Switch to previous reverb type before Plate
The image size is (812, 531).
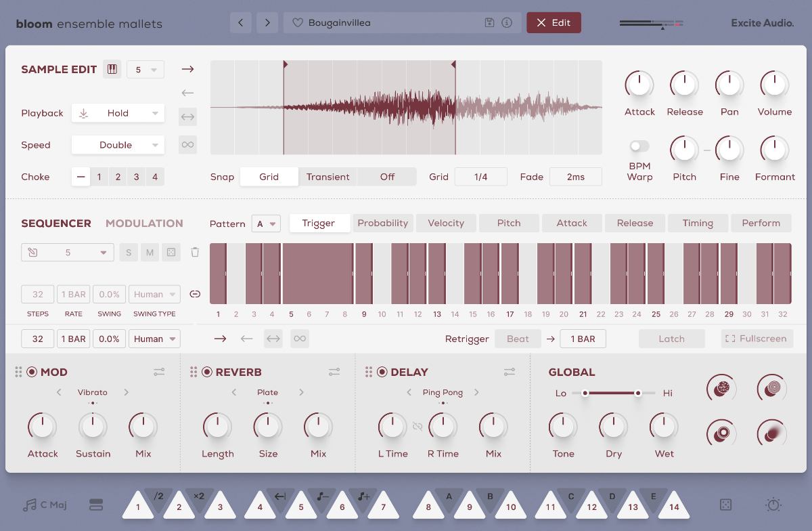(x=234, y=392)
